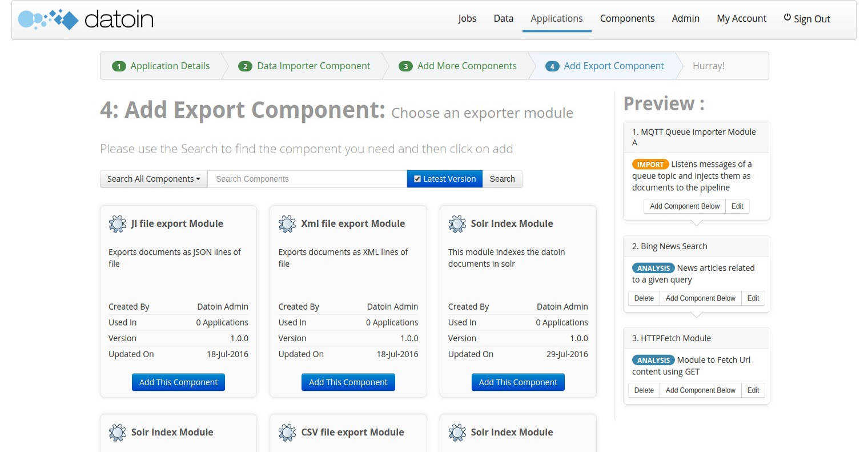Click ANALYSIS badge under Bing News Search
This screenshot has width=868, height=452.
653,268
